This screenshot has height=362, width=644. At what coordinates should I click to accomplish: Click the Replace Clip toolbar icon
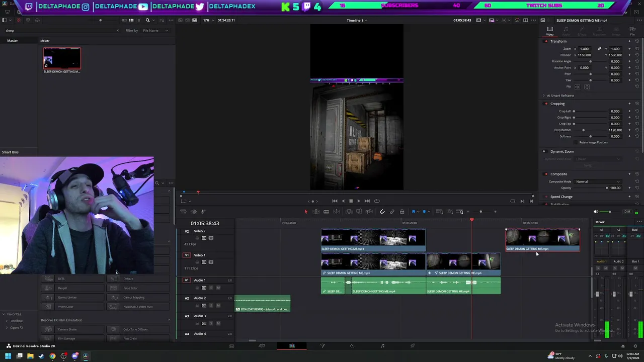point(369,212)
